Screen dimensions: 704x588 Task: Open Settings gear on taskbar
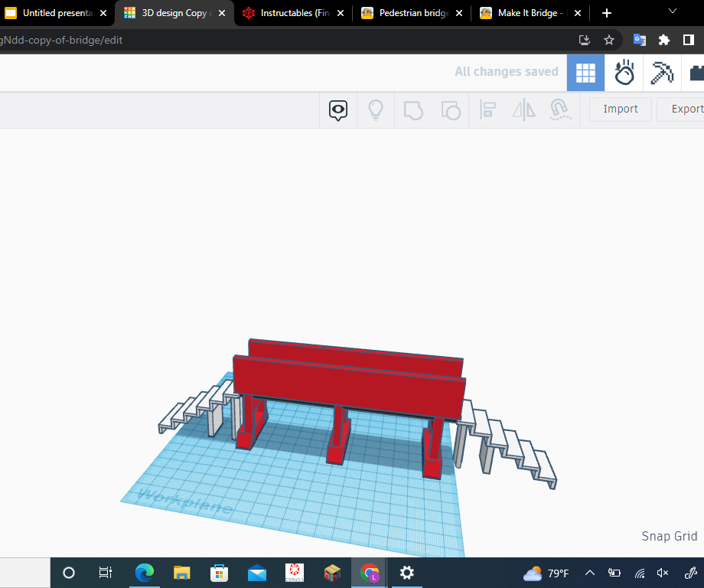pos(407,573)
